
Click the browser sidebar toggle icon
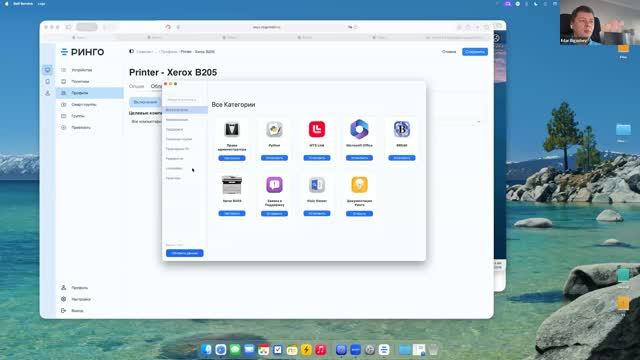pos(68,27)
